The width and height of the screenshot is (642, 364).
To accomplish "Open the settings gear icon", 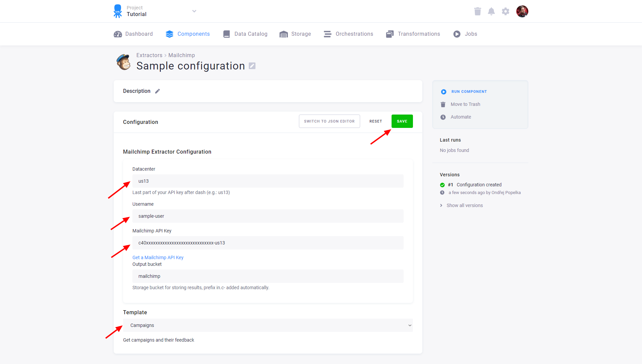I will click(x=506, y=11).
